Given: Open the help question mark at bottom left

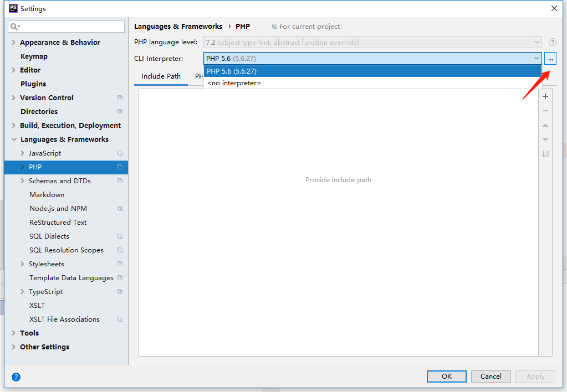Looking at the screenshot, I should point(16,377).
